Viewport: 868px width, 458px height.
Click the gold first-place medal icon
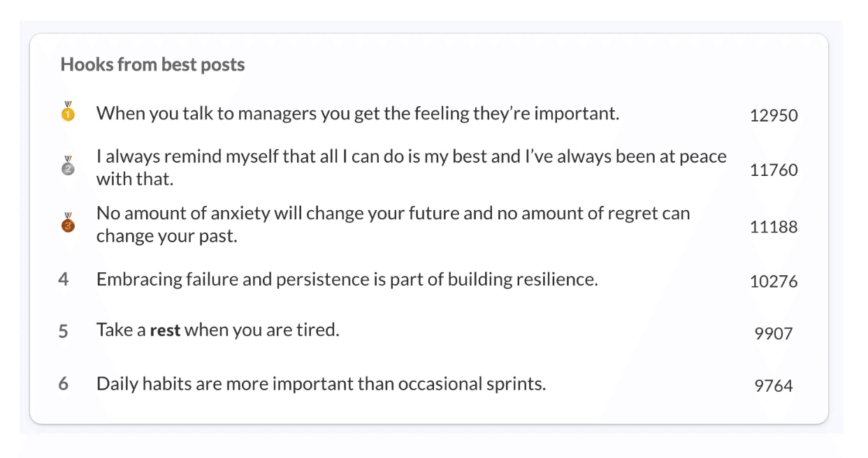68,112
